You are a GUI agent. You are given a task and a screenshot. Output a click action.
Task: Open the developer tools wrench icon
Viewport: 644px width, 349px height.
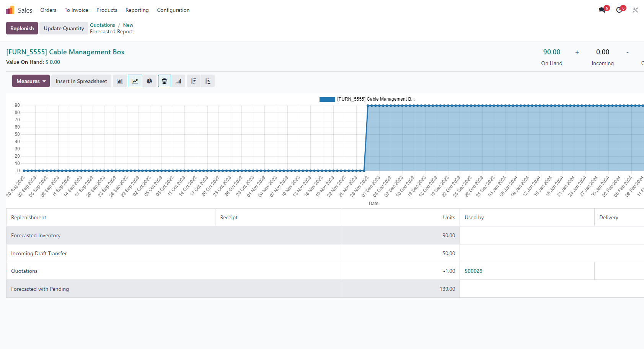[635, 10]
